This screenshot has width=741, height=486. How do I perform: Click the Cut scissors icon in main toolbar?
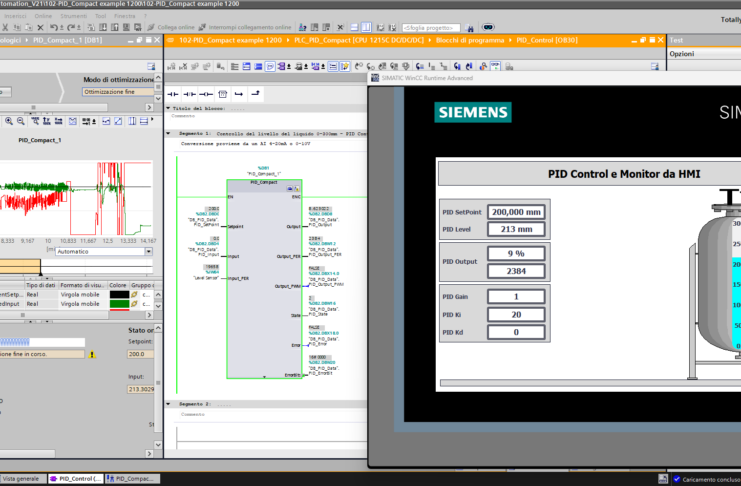click(5, 27)
